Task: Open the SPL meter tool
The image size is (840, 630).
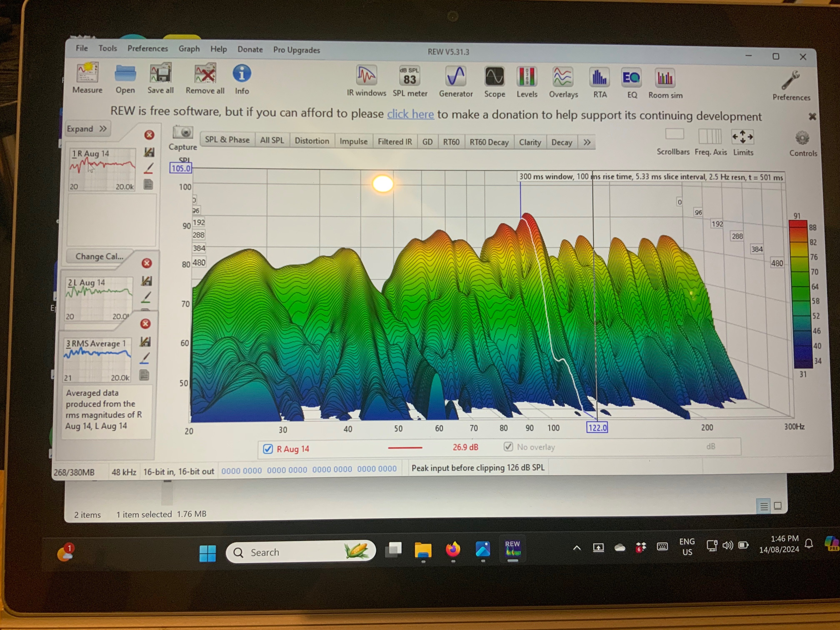Action: 409,76
